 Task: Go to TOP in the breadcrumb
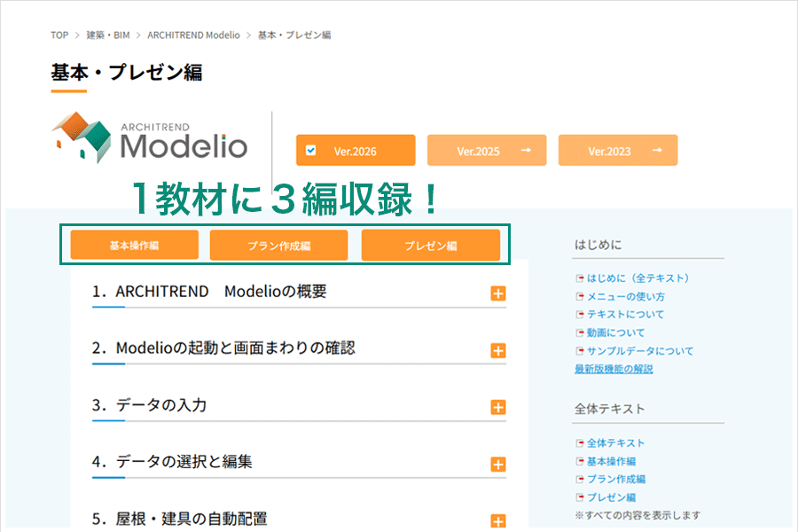click(59, 35)
